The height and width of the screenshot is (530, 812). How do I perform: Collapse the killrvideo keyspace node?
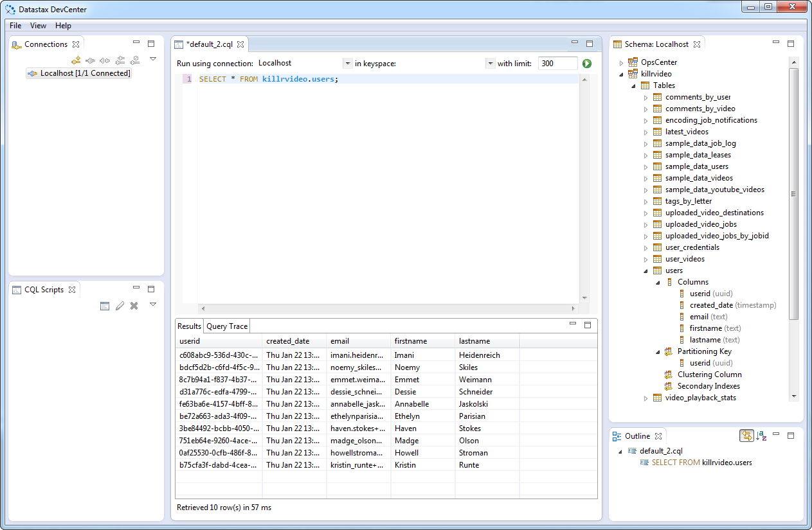tap(622, 74)
